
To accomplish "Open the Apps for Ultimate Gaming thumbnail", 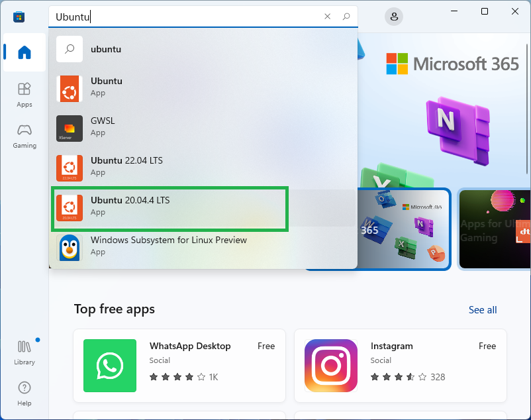I will (495, 229).
